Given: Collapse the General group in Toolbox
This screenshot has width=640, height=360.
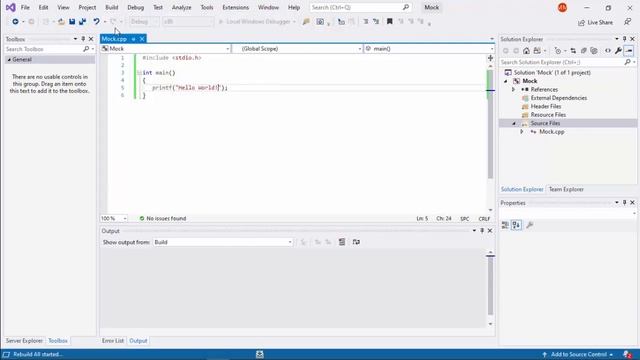Looking at the screenshot, I should pos(9,60).
